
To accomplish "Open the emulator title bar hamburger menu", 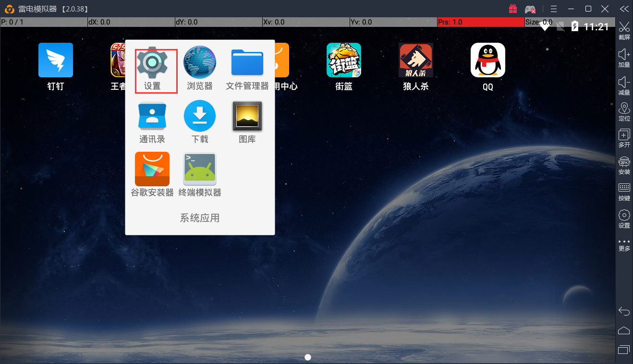I will click(x=554, y=9).
